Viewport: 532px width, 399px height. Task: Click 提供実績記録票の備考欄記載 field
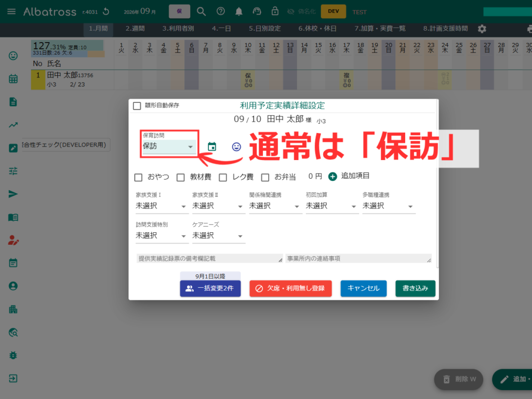(x=210, y=259)
